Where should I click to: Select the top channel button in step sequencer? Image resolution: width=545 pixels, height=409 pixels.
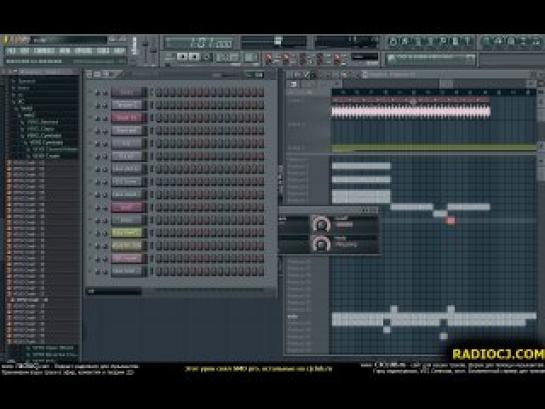tap(128, 92)
